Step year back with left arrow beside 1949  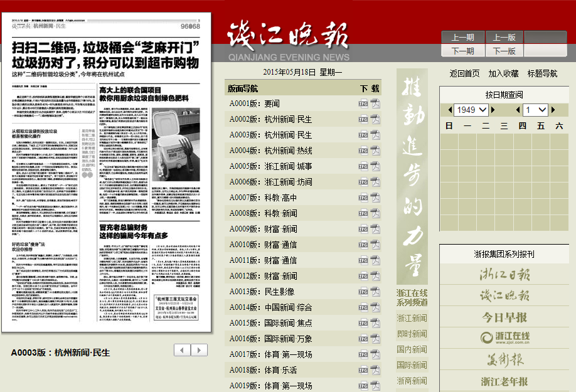tap(451, 110)
